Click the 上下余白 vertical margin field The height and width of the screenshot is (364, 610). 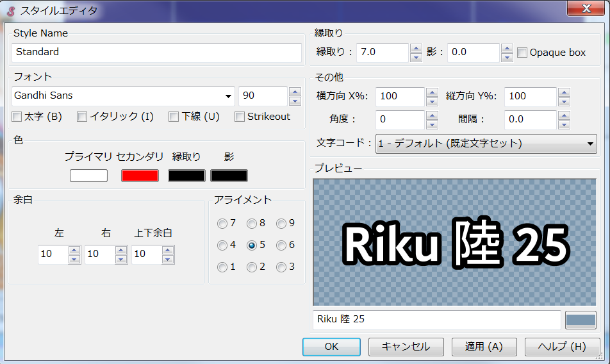147,254
